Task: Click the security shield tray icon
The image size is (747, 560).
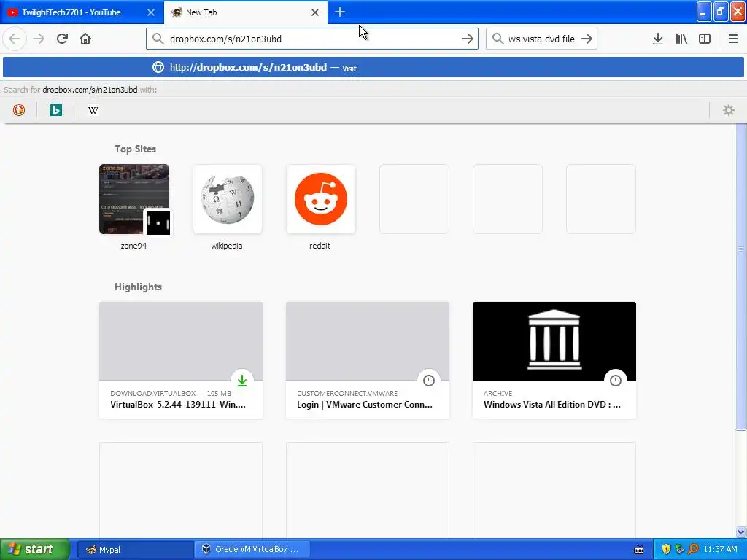Action: (666, 550)
